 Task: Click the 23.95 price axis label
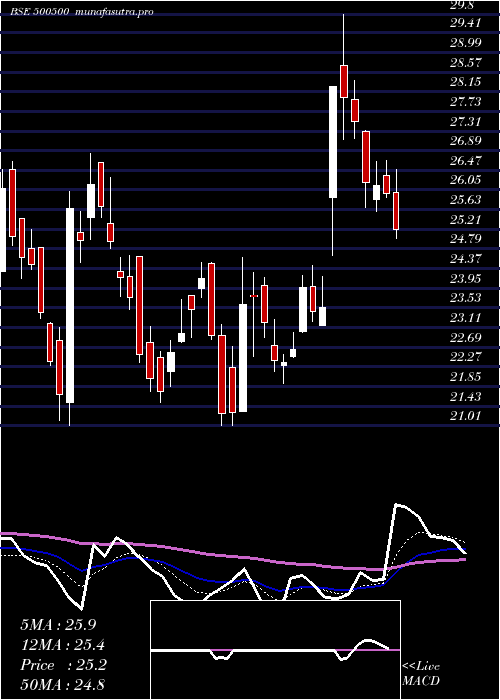pos(465,278)
